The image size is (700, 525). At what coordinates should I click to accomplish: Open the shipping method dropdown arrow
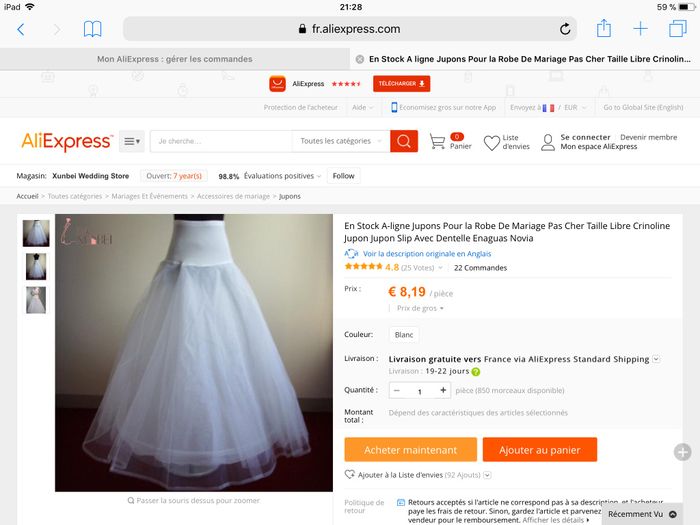[x=656, y=359]
